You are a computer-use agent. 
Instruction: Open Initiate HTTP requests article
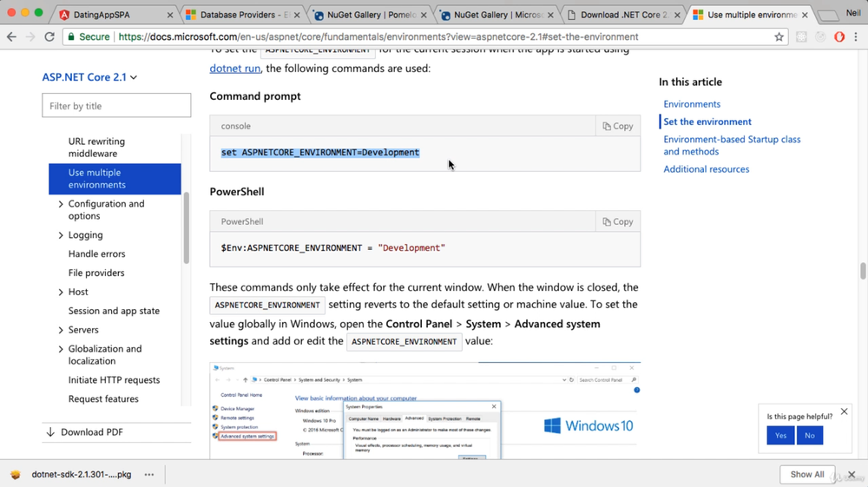(x=114, y=380)
